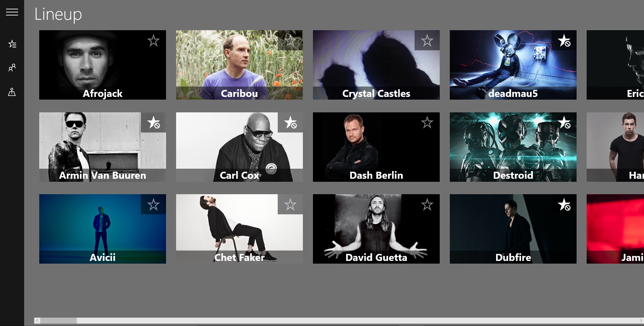The image size is (644, 326).
Task: Open the artists people icon in sidebar
Action: (12, 68)
